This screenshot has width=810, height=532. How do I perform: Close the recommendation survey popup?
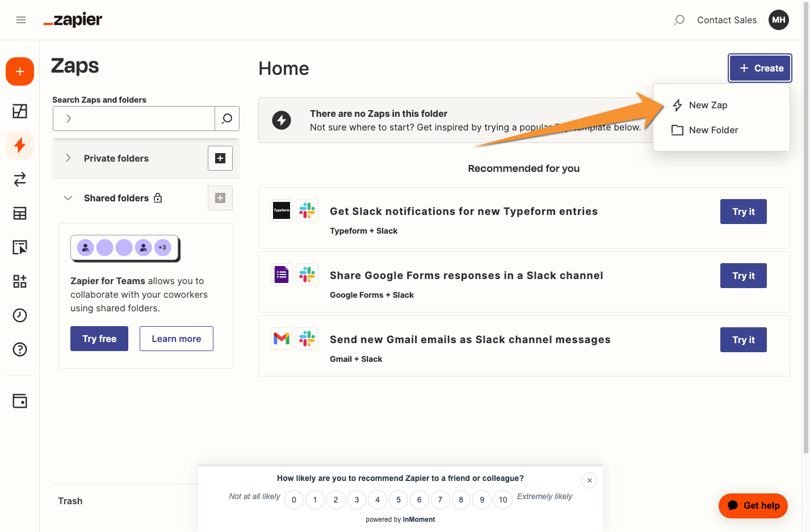[x=589, y=480]
